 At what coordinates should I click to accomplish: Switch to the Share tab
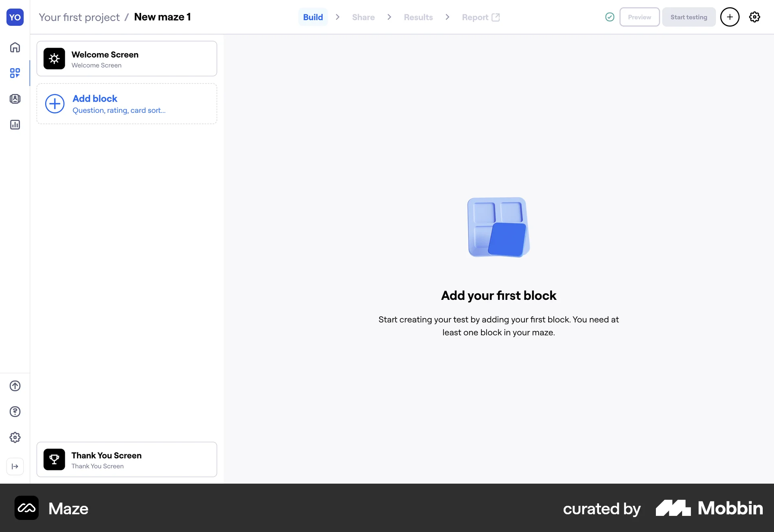[363, 17]
